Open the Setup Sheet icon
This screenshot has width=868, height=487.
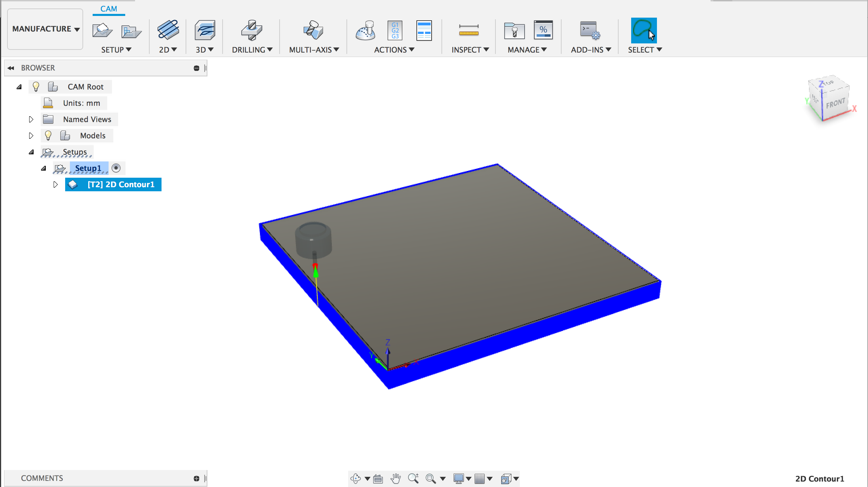(x=424, y=31)
